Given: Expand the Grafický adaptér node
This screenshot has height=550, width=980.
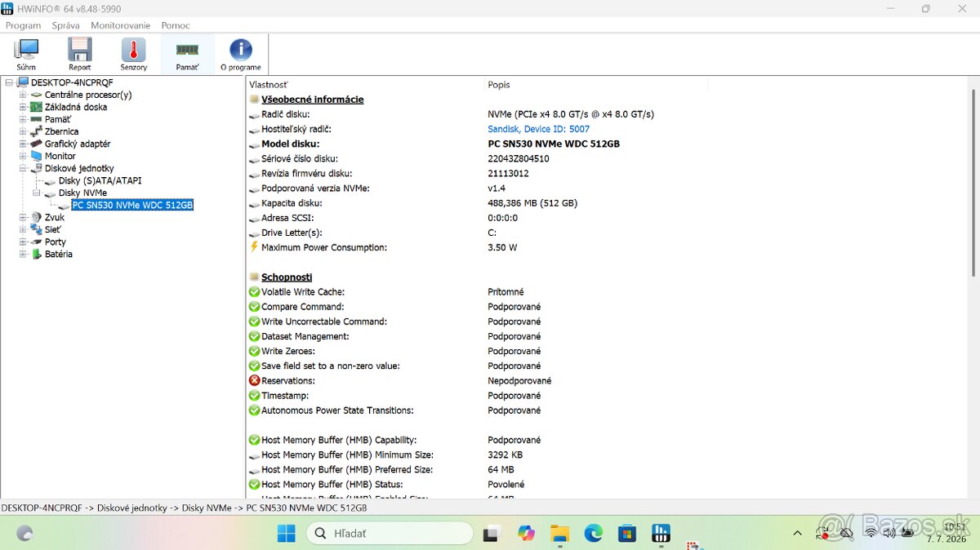Looking at the screenshot, I should [23, 144].
